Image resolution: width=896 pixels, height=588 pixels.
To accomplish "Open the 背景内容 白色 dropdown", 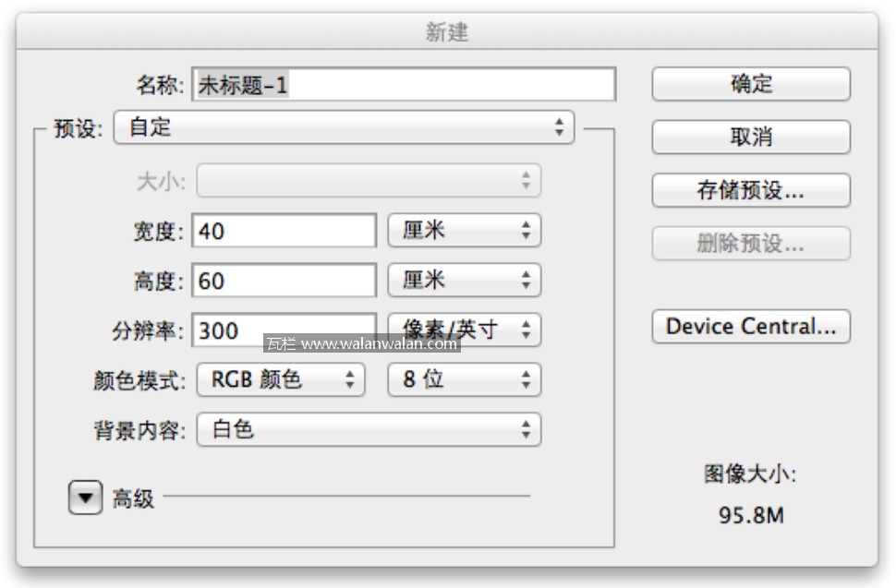I will tap(369, 429).
